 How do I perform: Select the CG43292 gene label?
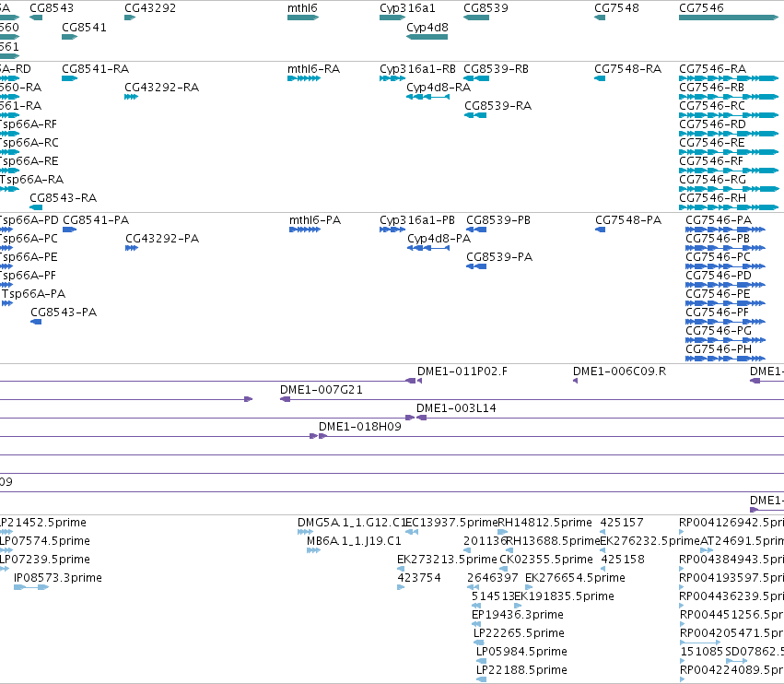tap(150, 8)
